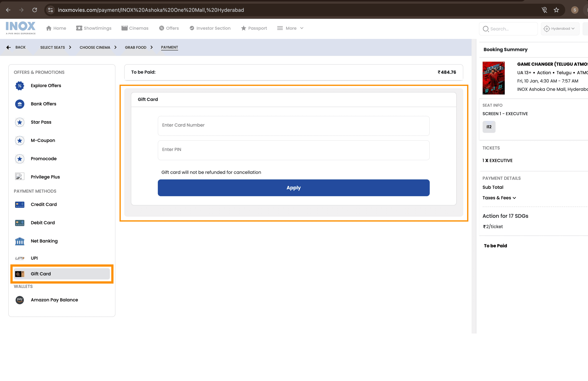
Task: Open Showtimings page
Action: [x=94, y=28]
